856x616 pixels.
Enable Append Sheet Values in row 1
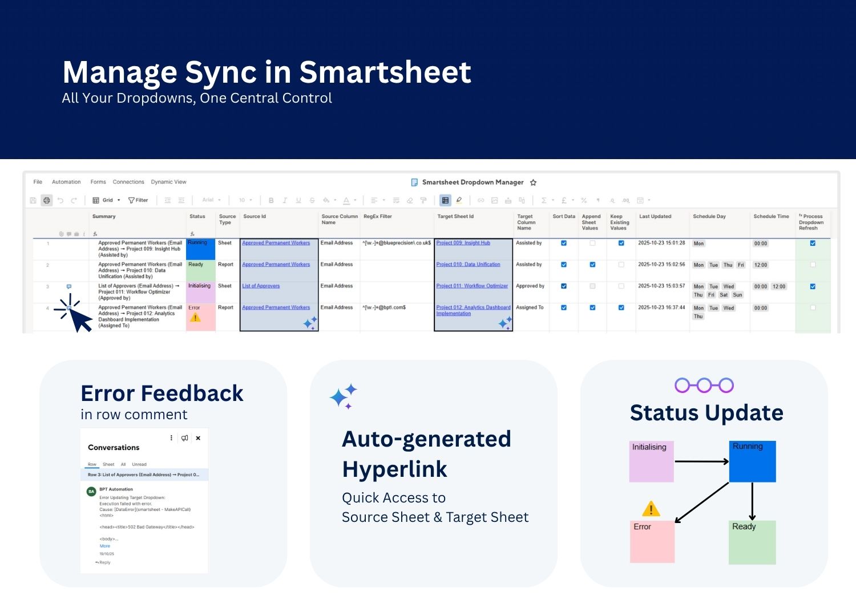click(592, 243)
